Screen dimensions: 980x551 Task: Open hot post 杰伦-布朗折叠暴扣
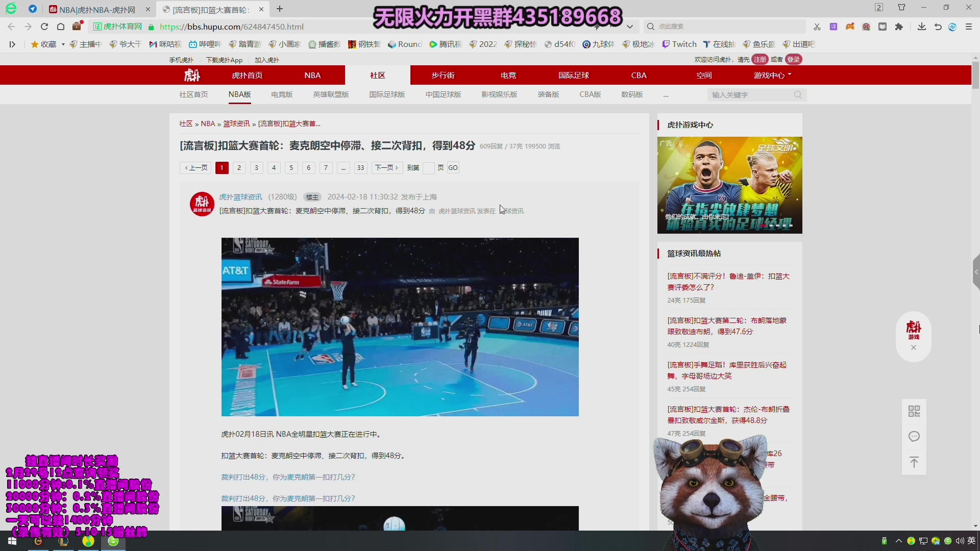point(728,415)
